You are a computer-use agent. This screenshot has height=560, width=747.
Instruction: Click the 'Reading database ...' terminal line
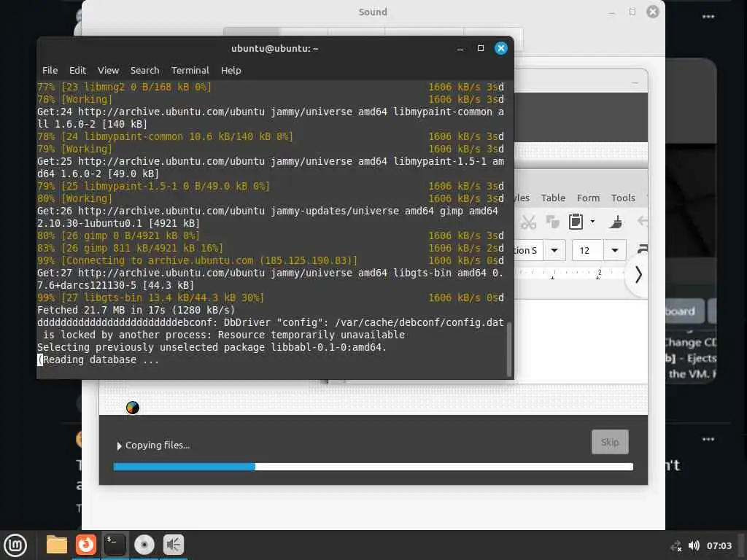[98, 359]
